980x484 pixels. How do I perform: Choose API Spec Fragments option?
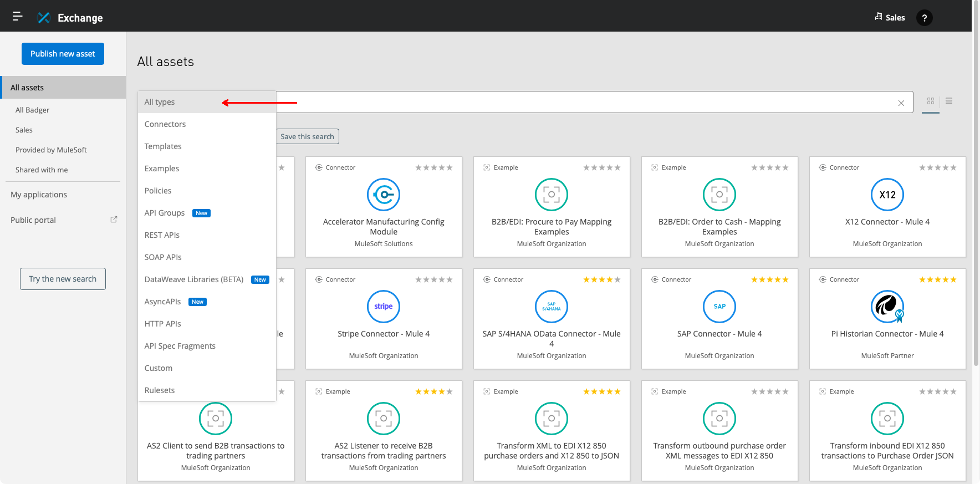pos(207,346)
